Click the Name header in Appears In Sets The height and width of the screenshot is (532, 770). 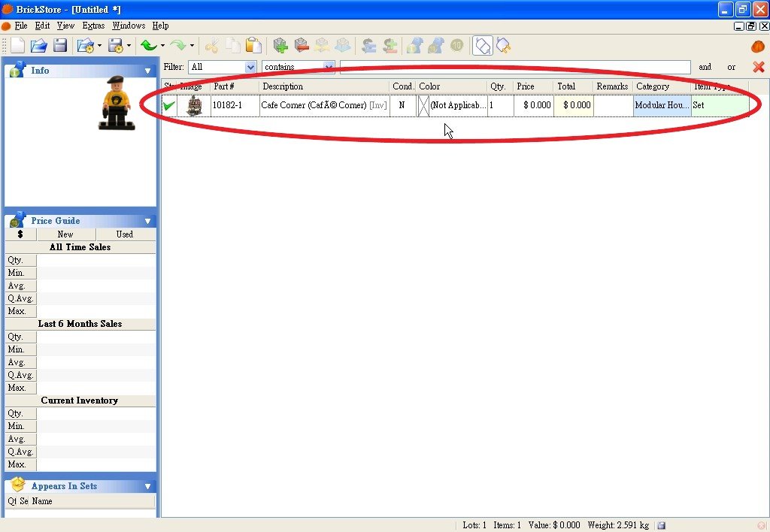pos(92,501)
